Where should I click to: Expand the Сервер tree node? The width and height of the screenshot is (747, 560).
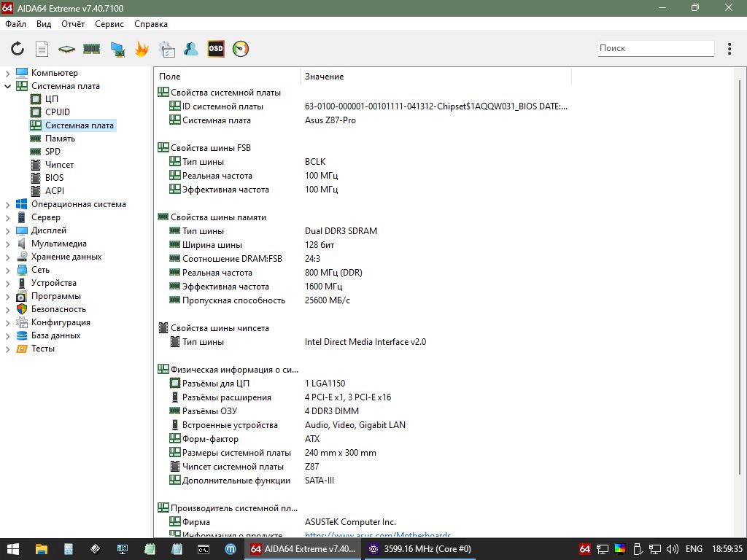click(7, 217)
